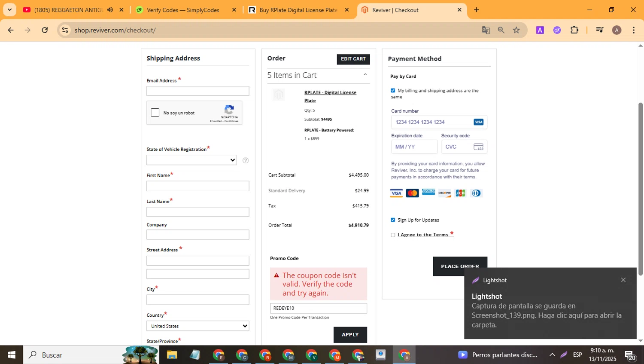
Task: Open reCAPTCHA Privacidad link
Action: pos(216,121)
